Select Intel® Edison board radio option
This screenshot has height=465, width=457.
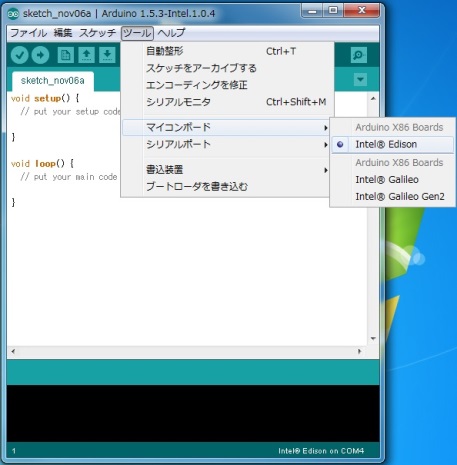pyautogui.click(x=392, y=144)
